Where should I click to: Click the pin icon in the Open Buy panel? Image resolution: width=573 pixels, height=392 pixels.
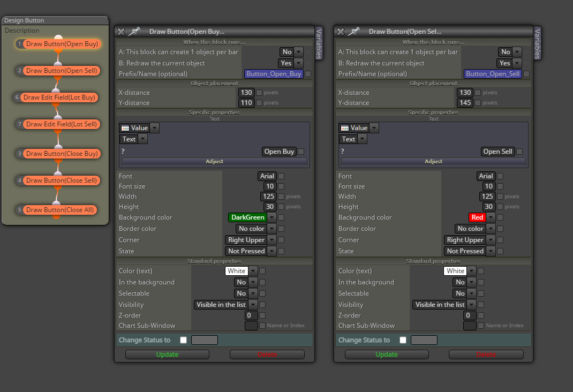pos(134,32)
